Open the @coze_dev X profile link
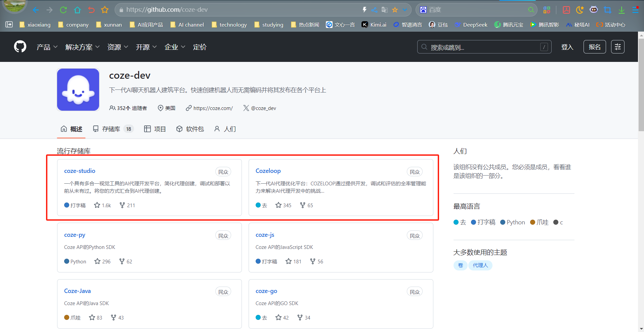The height and width of the screenshot is (332, 644). pos(263,108)
